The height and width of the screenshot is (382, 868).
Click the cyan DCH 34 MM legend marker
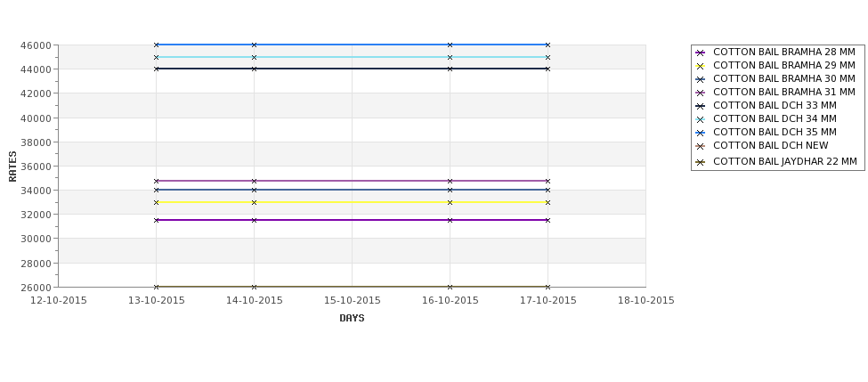[x=700, y=119]
